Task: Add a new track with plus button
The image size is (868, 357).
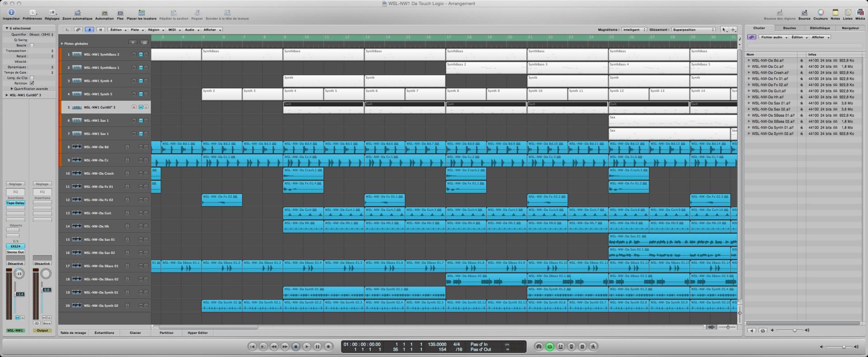Action: (x=132, y=43)
